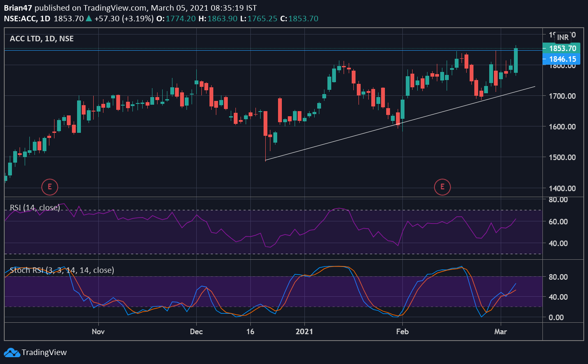Viewport: 588px width, 364px height.
Task: Click the TradingView wordmark text at the bottom
Action: click(x=44, y=353)
